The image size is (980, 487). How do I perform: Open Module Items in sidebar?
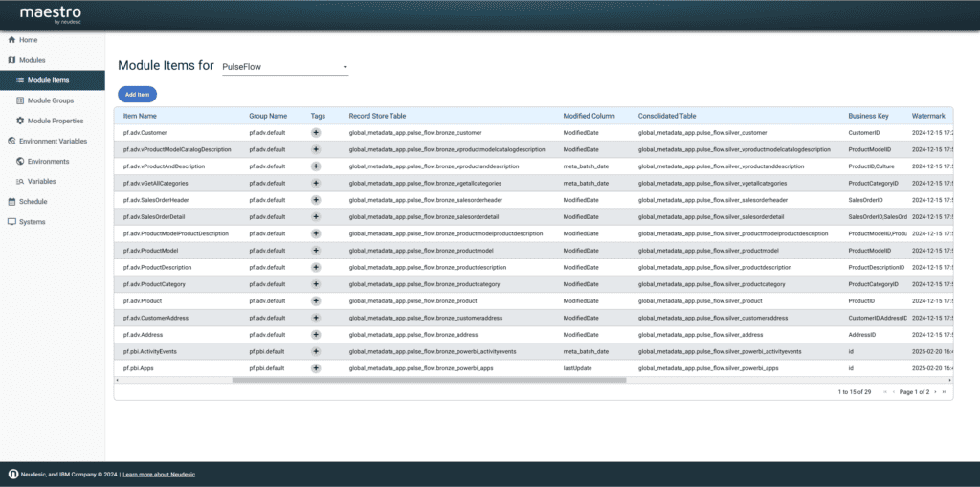point(53,80)
